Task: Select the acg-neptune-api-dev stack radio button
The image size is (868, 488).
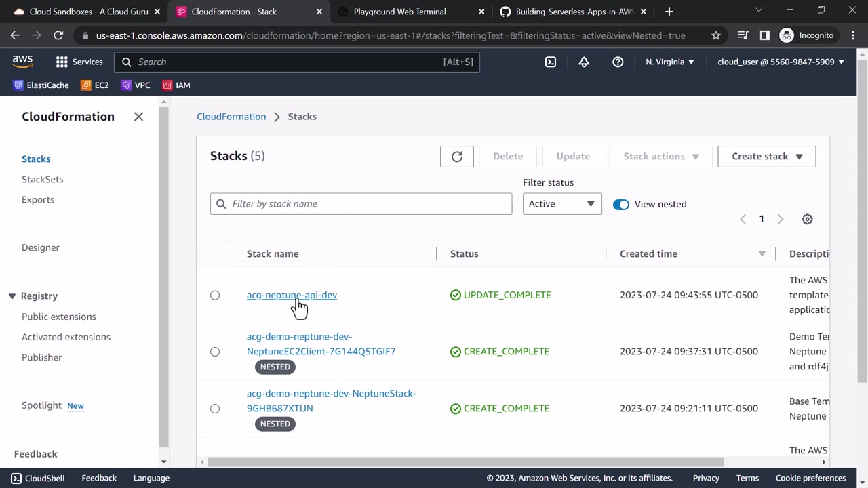Action: [215, 296]
